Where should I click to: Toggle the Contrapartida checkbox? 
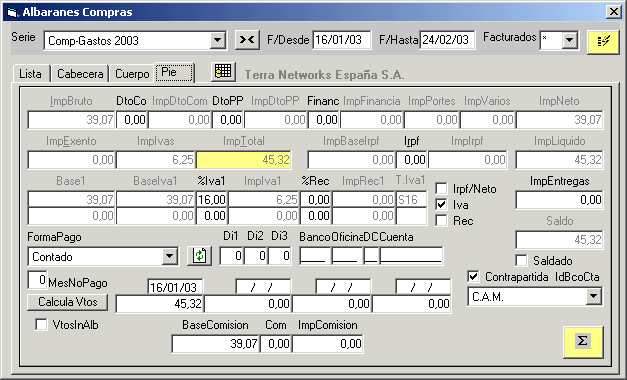473,276
